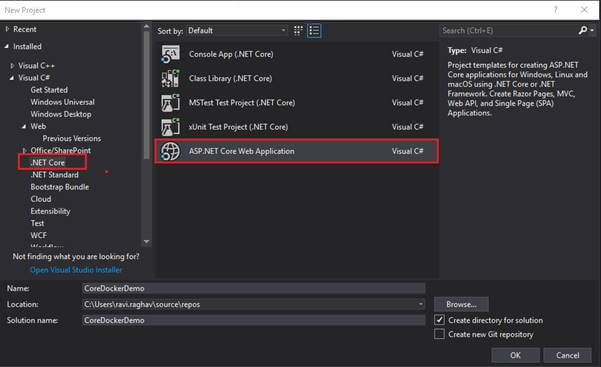Close the New Project dialog
Viewport: 601px width, 367px height.
click(x=584, y=10)
